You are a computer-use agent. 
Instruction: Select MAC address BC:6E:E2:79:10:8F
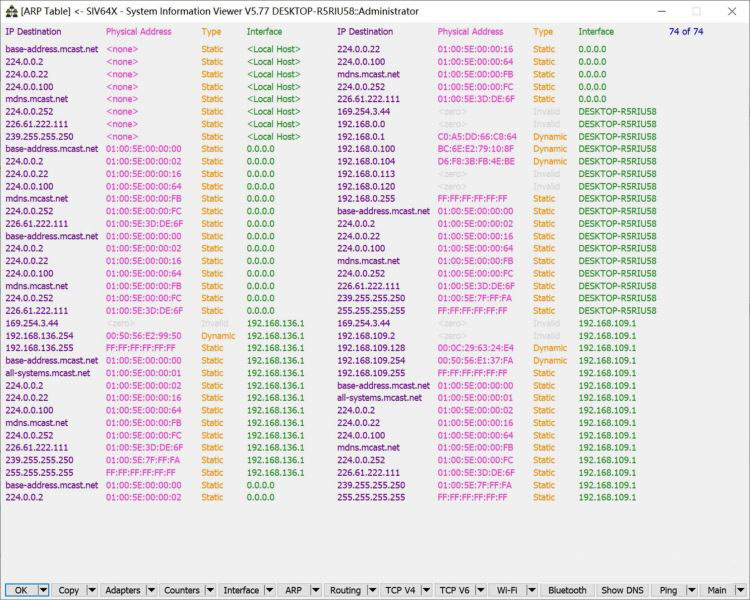click(x=475, y=149)
